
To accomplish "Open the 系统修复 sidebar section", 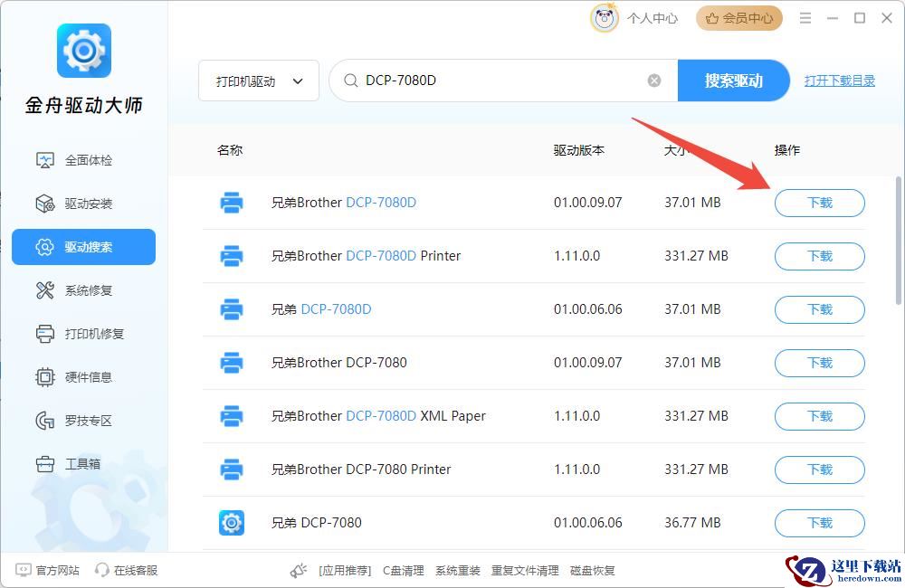I will click(83, 290).
